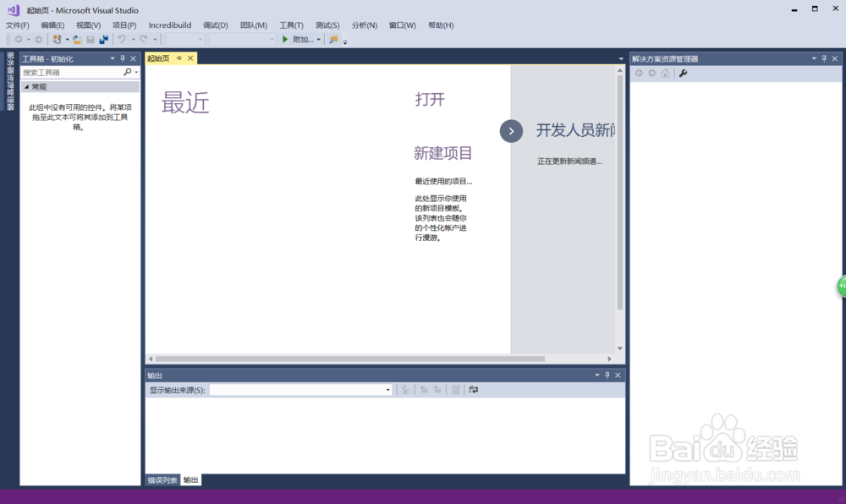Image resolution: width=846 pixels, height=504 pixels.
Task: Open the 窗口(W) menu
Action: [403, 25]
